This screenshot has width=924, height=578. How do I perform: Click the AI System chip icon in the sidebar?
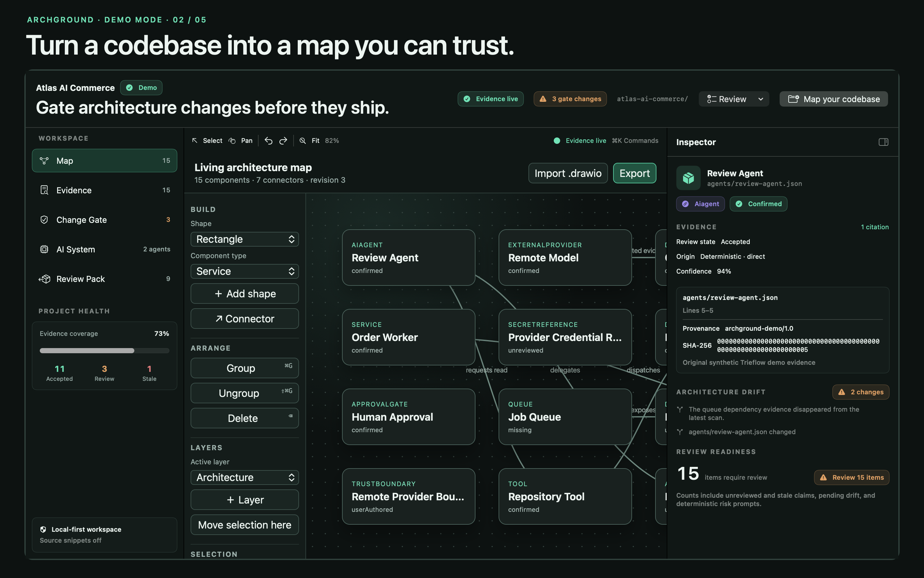tap(44, 249)
